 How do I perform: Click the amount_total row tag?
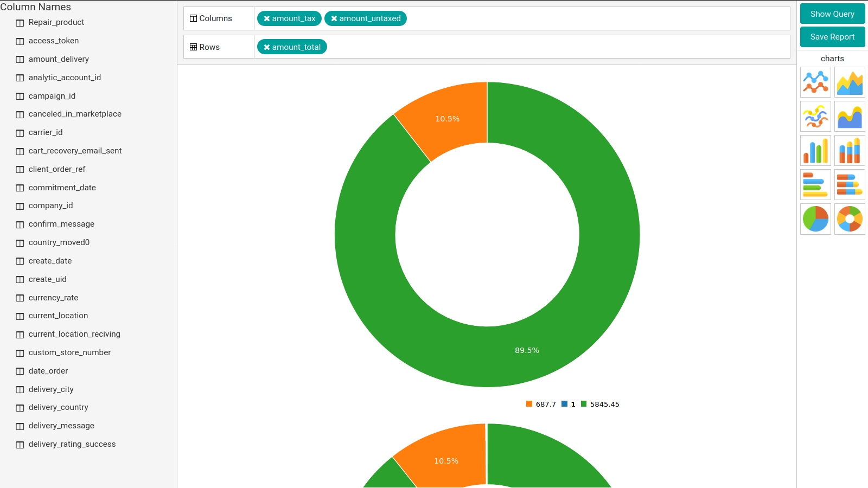292,47
